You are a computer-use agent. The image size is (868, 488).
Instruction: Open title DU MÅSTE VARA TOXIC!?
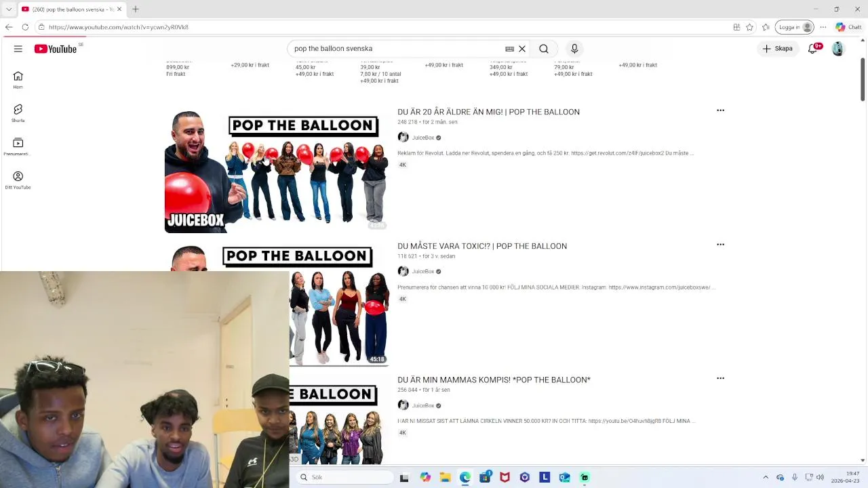coord(482,246)
